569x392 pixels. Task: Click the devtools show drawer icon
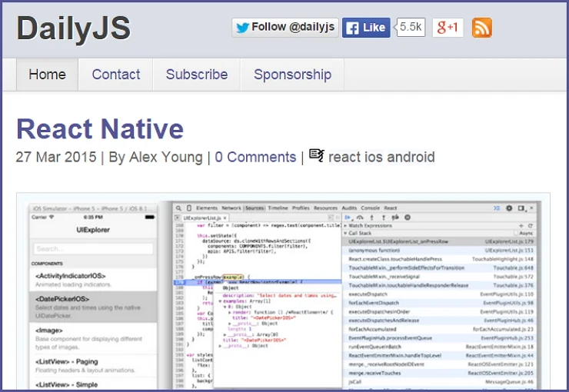(x=497, y=208)
